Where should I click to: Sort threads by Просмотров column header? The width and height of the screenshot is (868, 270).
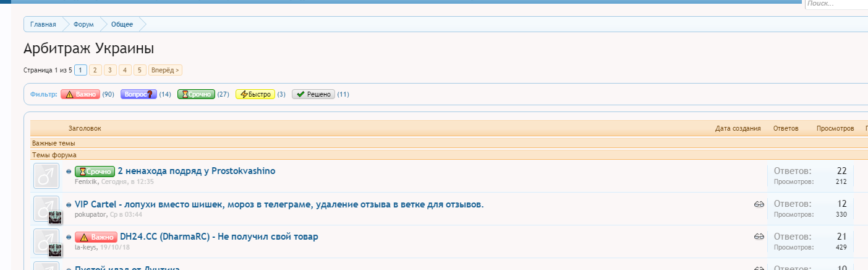(x=835, y=128)
